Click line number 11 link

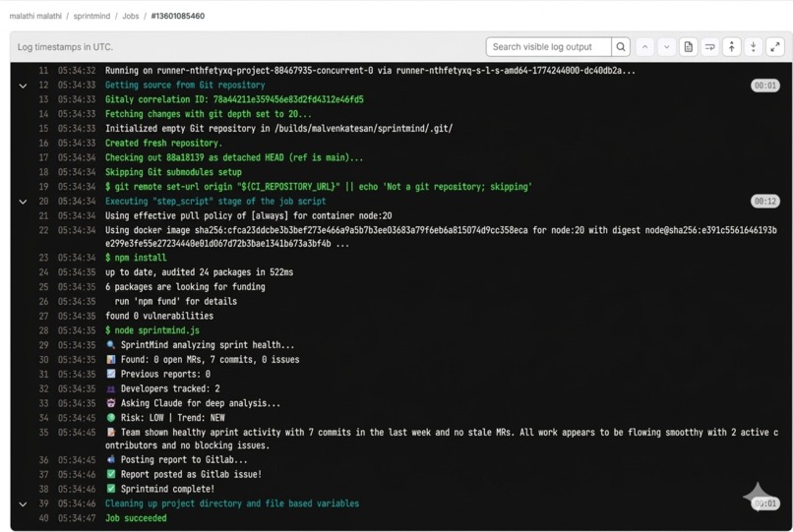pos(43,70)
